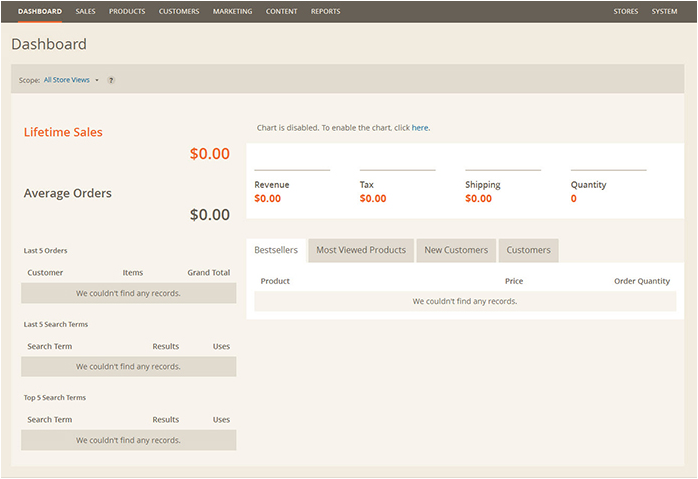The width and height of the screenshot is (698, 479).
Task: Show the Customers tab next to New Customers
Action: click(x=528, y=250)
